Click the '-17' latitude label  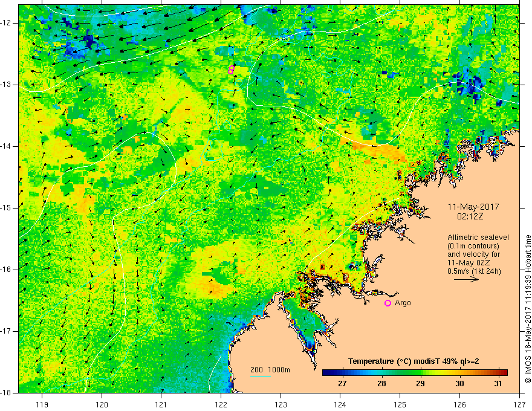pyautogui.click(x=7, y=331)
